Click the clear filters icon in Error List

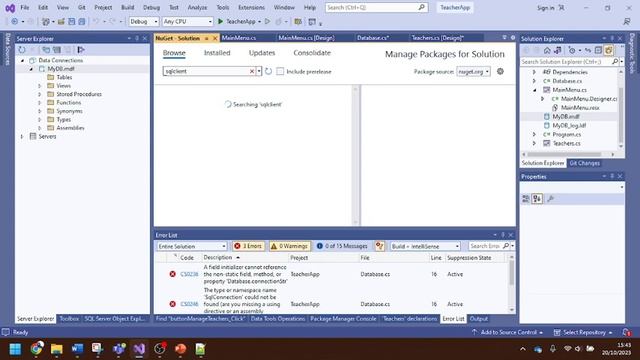coord(380,246)
